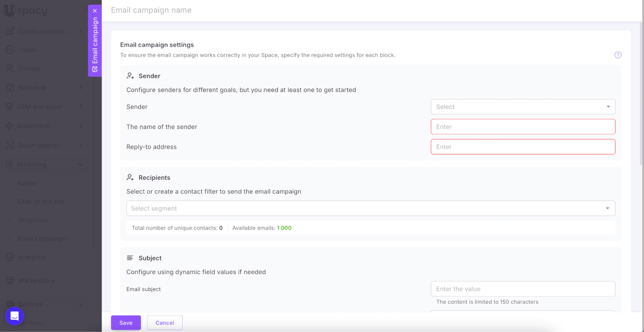Collapse the Marketing menu section

[81, 164]
